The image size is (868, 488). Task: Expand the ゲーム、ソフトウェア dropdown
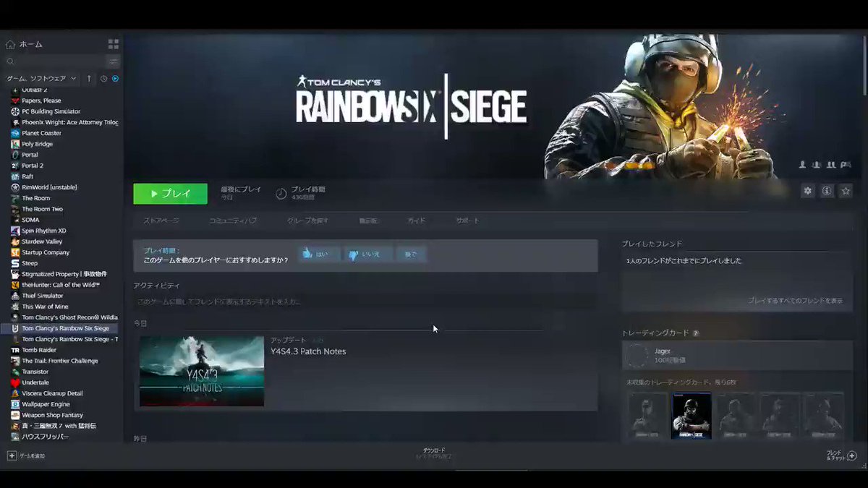[x=41, y=78]
